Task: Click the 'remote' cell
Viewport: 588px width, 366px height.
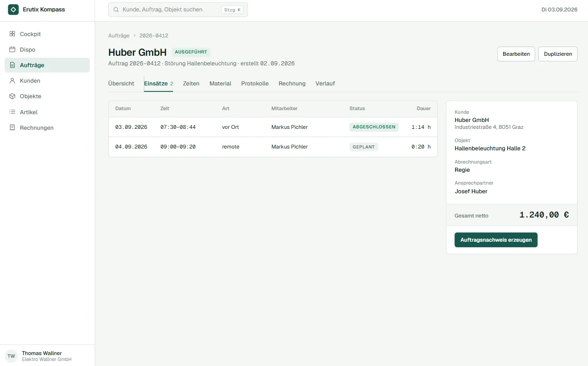Action: point(231,147)
